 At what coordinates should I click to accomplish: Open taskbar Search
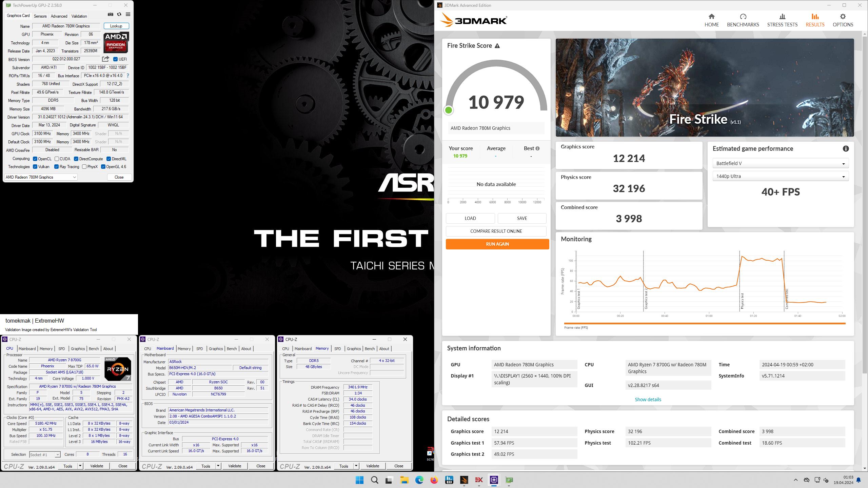point(374,480)
